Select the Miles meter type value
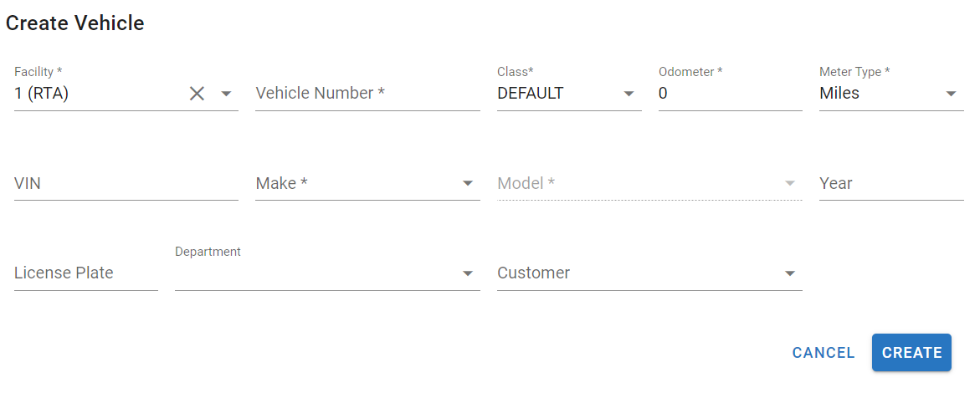 click(839, 94)
